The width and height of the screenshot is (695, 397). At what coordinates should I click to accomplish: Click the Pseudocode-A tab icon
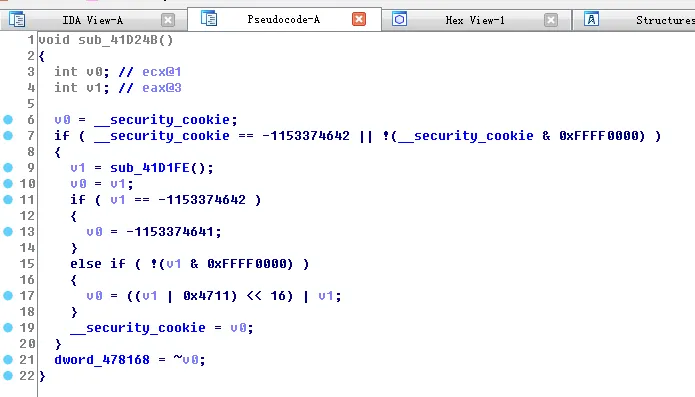coord(209,19)
